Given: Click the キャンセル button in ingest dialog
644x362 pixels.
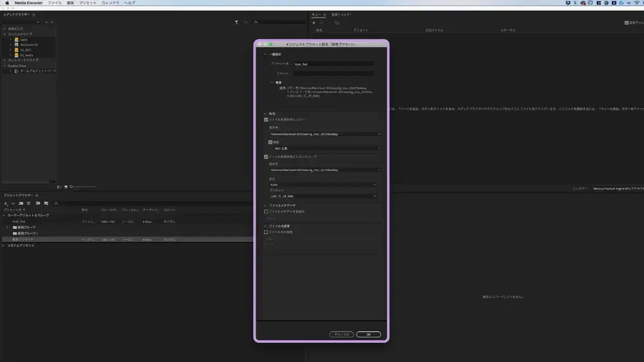Looking at the screenshot, I should tap(341, 334).
